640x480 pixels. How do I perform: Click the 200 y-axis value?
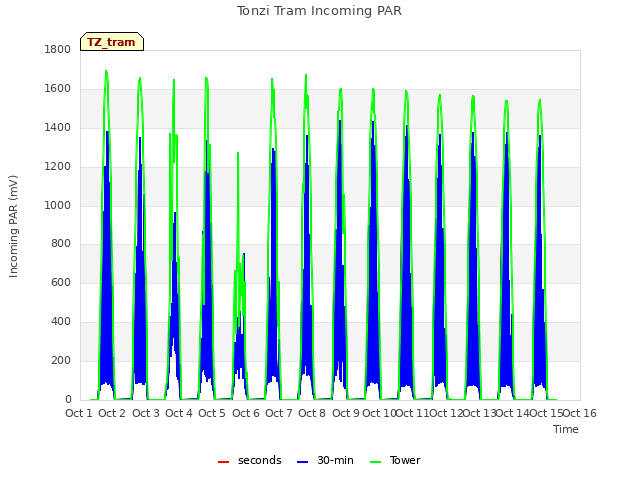click(61, 360)
